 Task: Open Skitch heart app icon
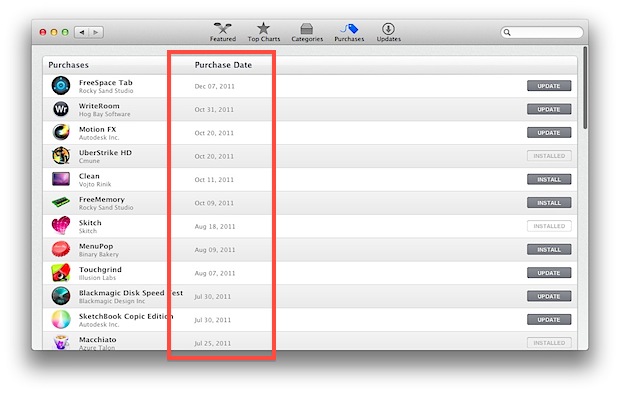[61, 225]
